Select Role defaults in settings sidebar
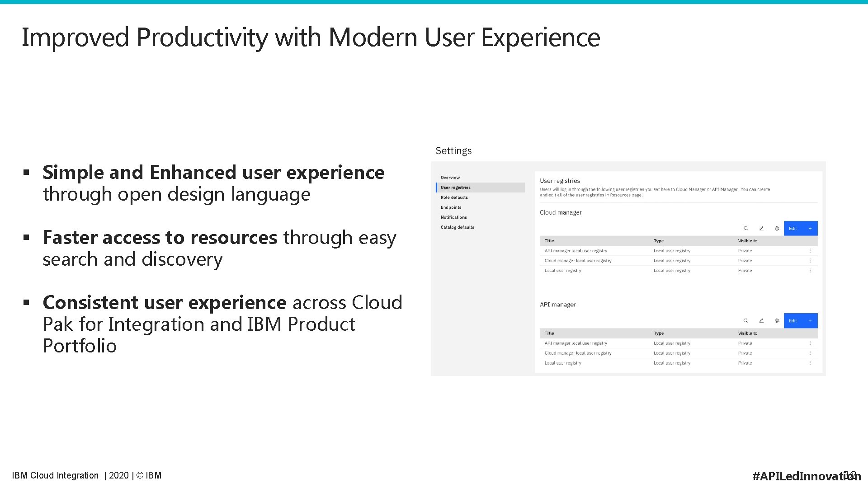This screenshot has width=868, height=488. pyautogui.click(x=454, y=197)
